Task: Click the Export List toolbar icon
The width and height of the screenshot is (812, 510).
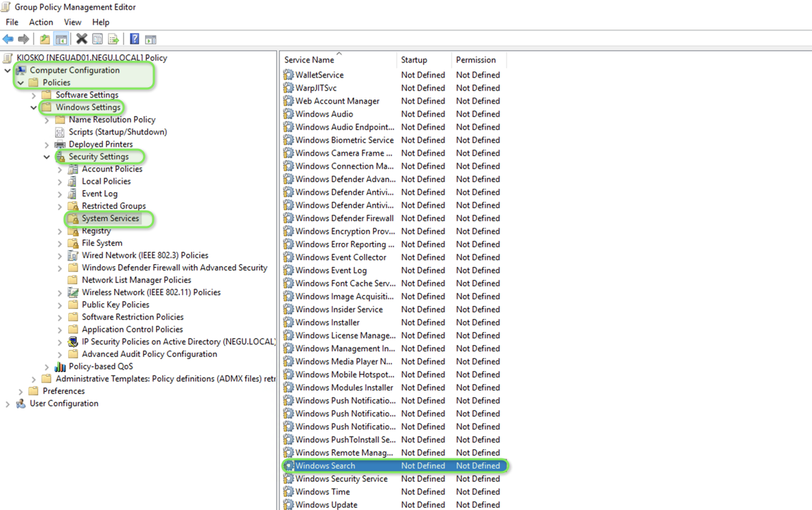Action: click(x=113, y=39)
